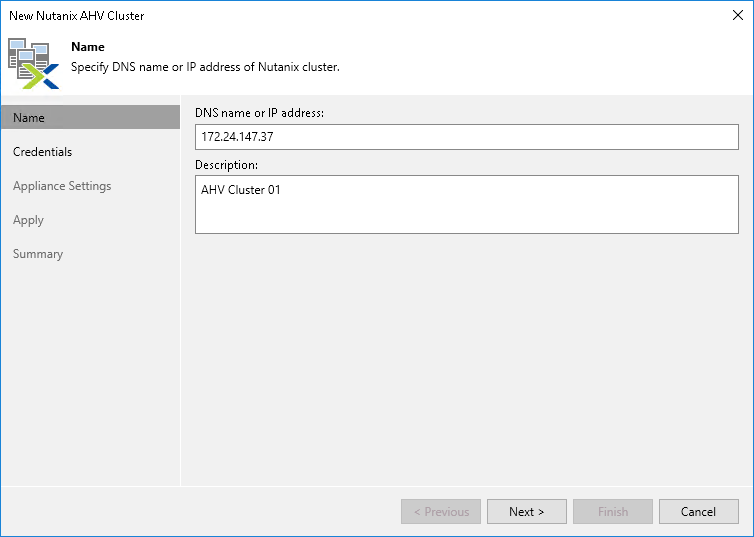Click the 'DNS name or IP address:' label

(x=259, y=112)
